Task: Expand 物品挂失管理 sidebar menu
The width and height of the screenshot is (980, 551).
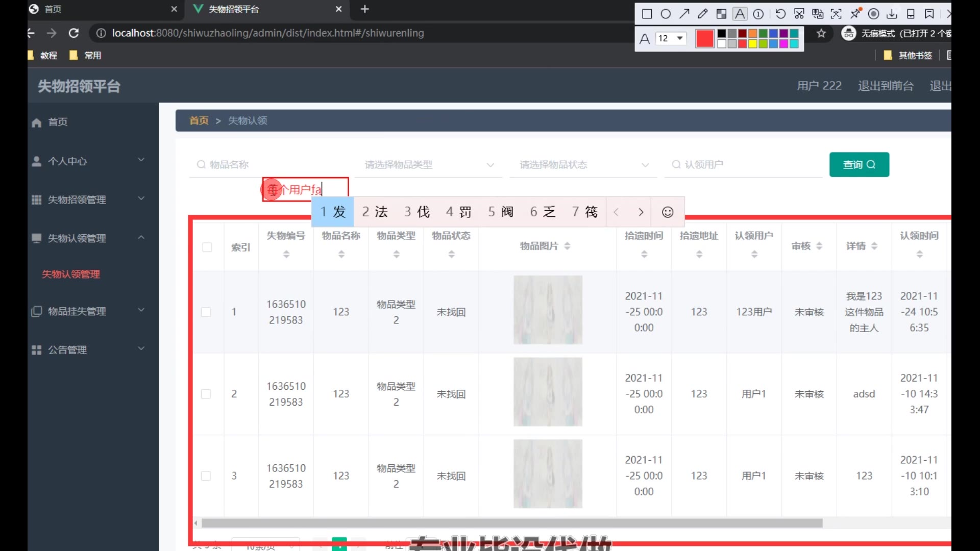Action: pos(88,311)
